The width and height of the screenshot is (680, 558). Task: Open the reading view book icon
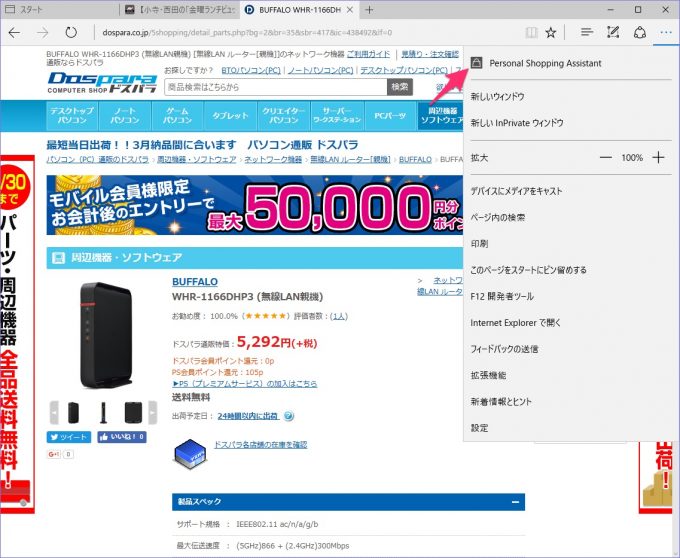pos(531,33)
